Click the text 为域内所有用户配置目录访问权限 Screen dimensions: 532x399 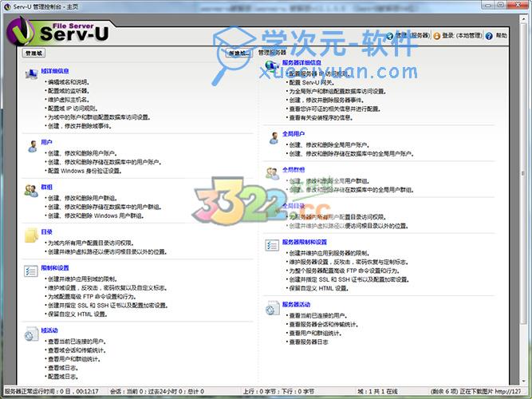(x=91, y=243)
